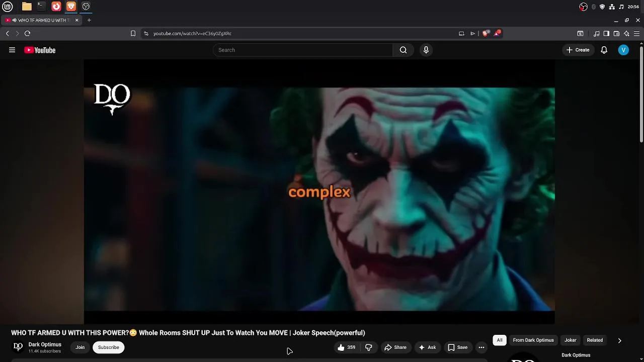This screenshot has width=644, height=362.
Task: View site settings icon in address bar
Action: click(146, 33)
